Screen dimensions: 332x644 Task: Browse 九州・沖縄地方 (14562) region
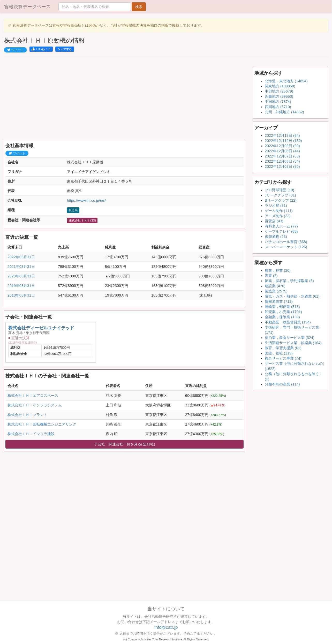point(284,112)
